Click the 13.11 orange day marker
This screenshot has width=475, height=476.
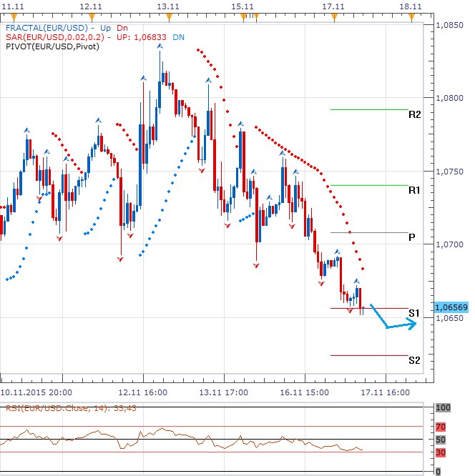pos(168,17)
